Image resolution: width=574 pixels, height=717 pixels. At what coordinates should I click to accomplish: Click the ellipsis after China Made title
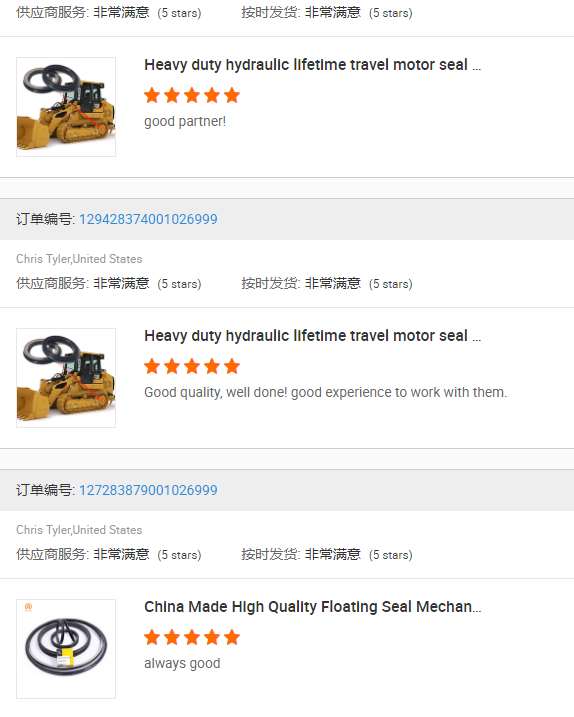[477, 610]
